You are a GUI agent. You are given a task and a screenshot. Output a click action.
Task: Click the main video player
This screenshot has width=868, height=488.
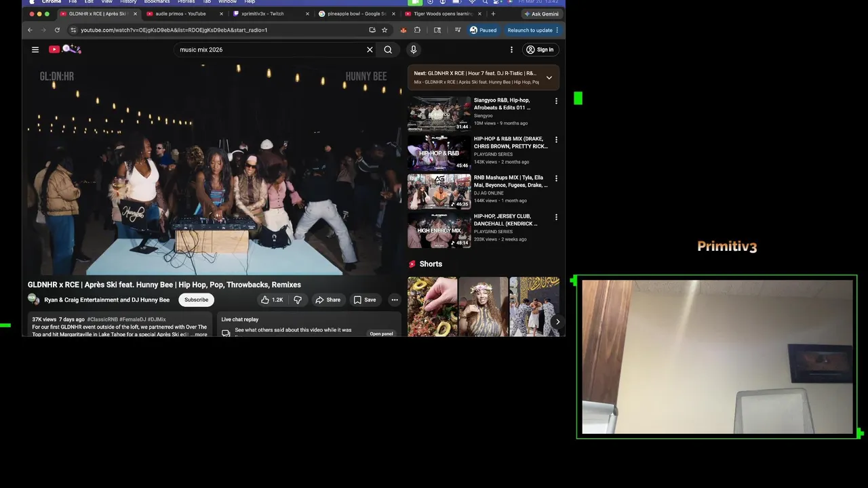click(214, 169)
